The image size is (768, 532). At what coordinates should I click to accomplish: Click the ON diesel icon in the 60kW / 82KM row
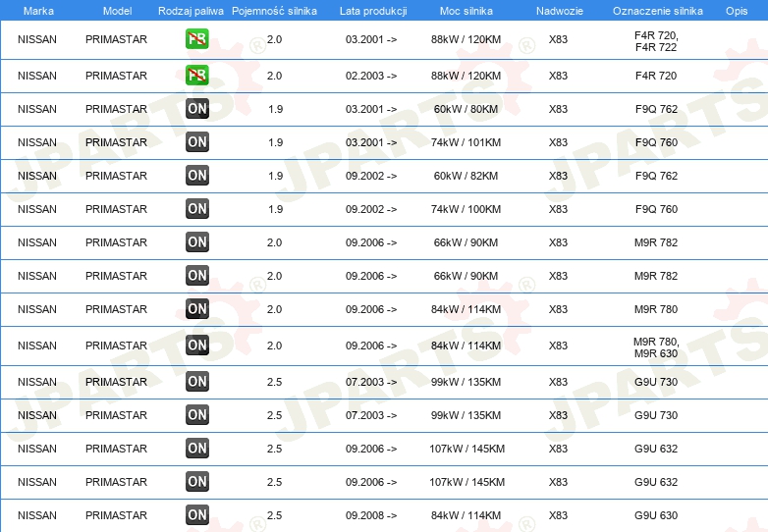pos(196,176)
